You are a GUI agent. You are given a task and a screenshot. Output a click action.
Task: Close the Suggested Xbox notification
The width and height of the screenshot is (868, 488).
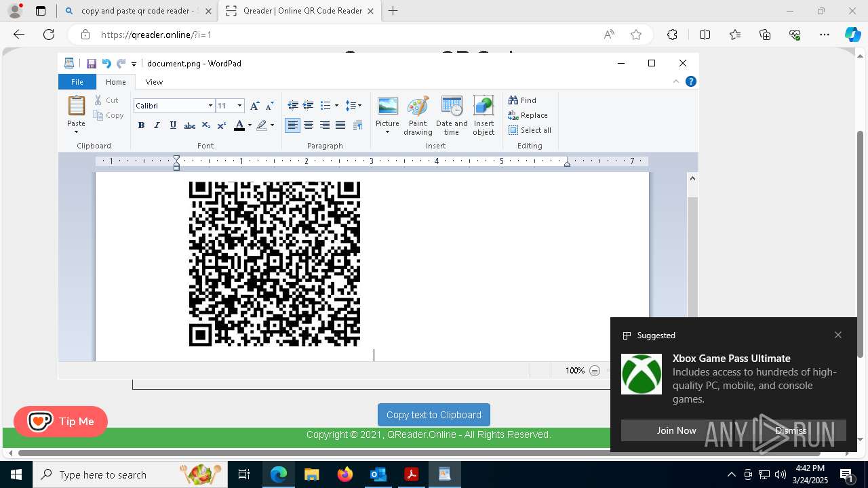coord(838,335)
